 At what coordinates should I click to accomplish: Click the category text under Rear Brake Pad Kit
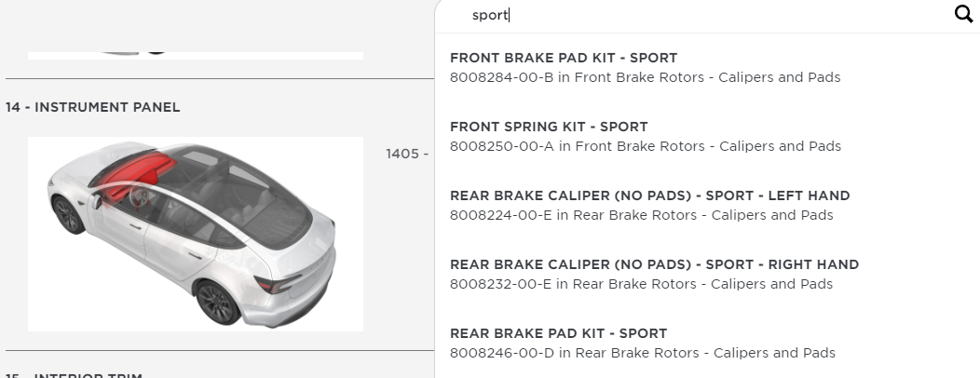[704, 353]
